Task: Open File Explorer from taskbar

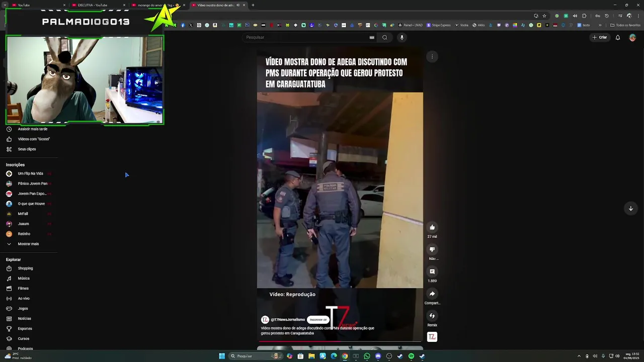Action: point(311,356)
